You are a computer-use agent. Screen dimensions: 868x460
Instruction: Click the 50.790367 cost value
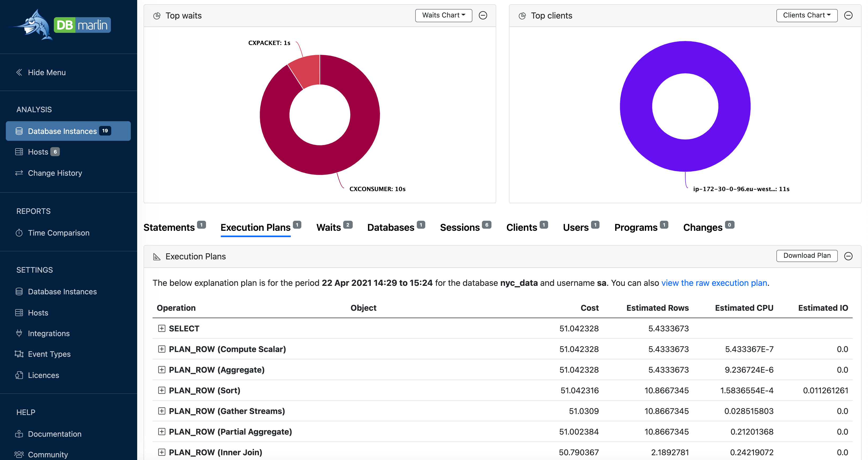point(579,452)
